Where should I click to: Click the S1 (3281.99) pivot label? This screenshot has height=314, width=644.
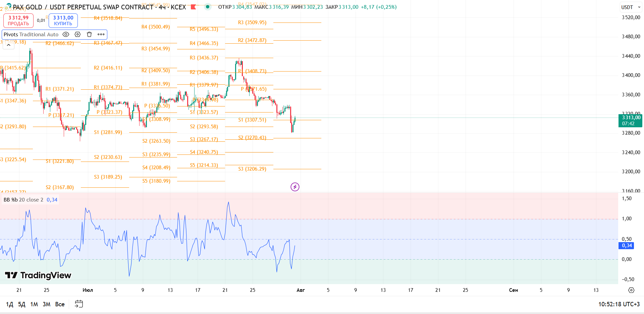pos(108,132)
